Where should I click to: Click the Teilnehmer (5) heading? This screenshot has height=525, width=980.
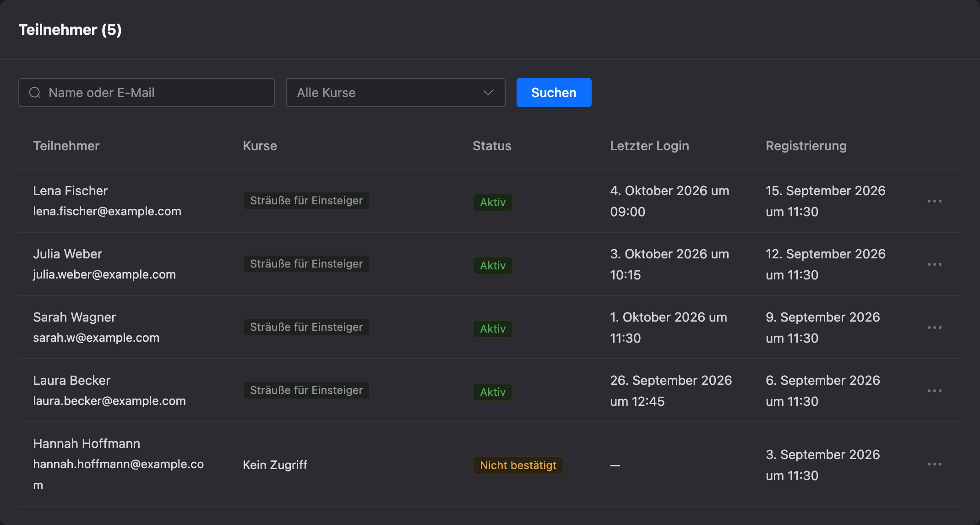click(70, 30)
